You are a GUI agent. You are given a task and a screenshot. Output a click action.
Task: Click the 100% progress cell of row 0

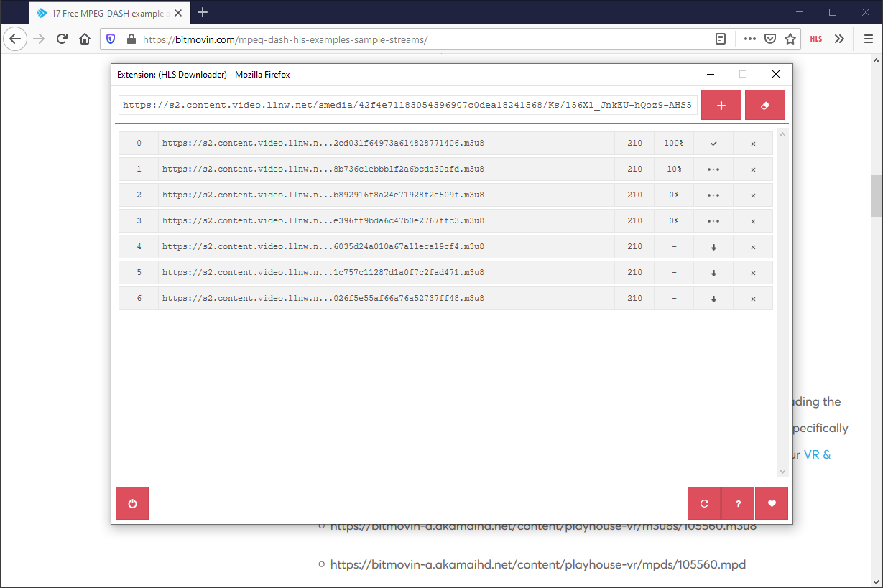click(674, 144)
